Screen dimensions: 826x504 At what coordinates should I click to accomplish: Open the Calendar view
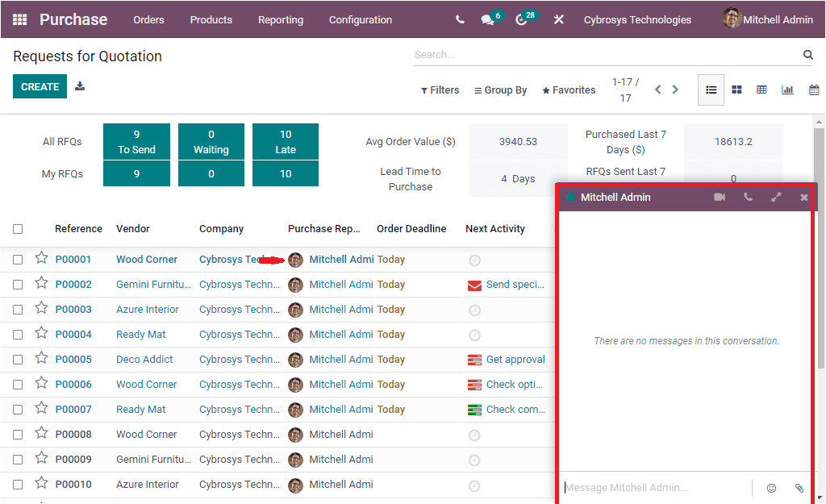tap(814, 90)
